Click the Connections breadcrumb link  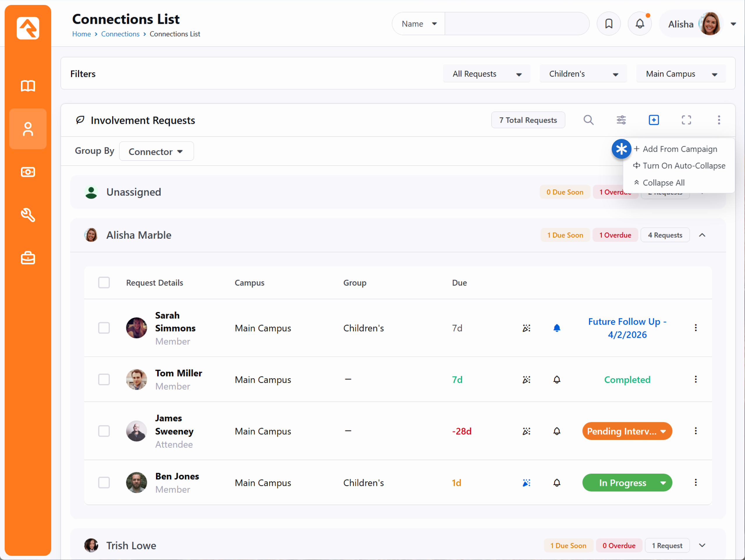coord(120,34)
